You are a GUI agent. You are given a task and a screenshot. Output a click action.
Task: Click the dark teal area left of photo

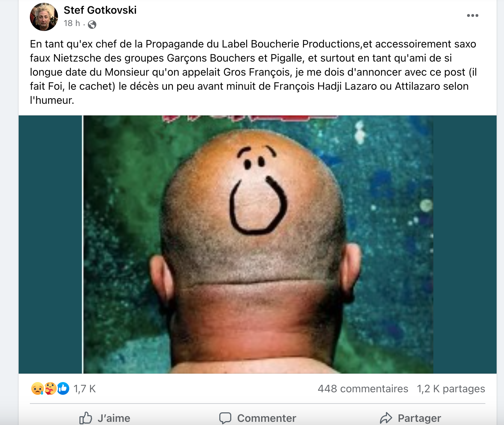(50, 245)
